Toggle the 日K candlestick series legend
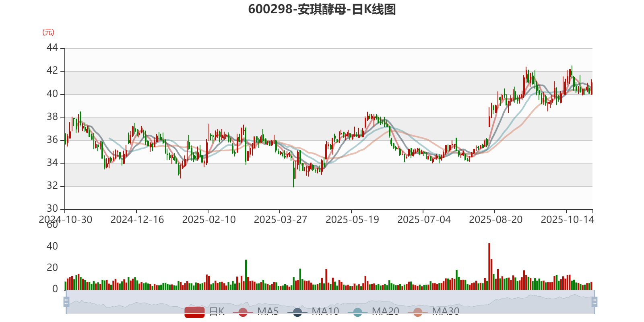The height and width of the screenshot is (322, 644). (204, 312)
